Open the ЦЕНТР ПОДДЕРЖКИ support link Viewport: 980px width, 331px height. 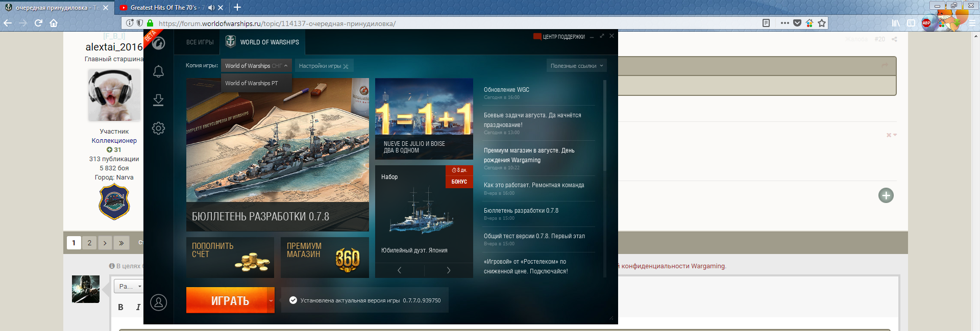click(559, 37)
